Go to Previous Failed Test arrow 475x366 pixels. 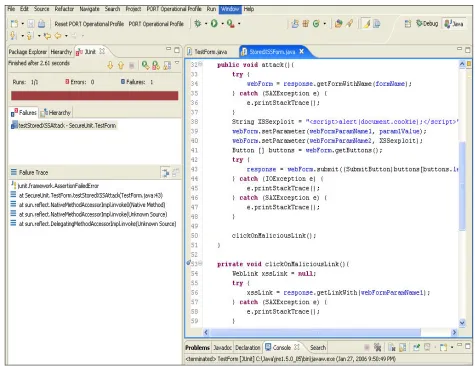pyautogui.click(x=121, y=65)
